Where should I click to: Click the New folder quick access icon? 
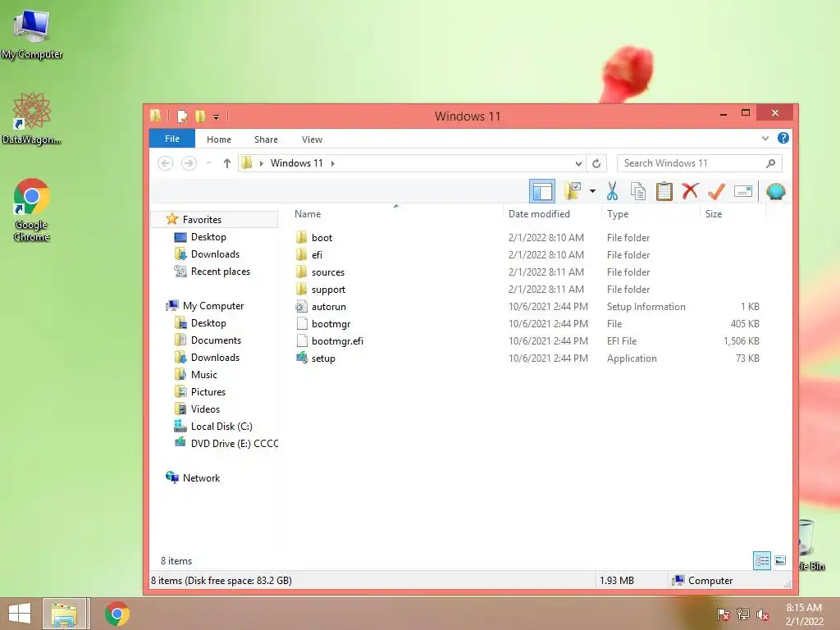pyautogui.click(x=200, y=116)
